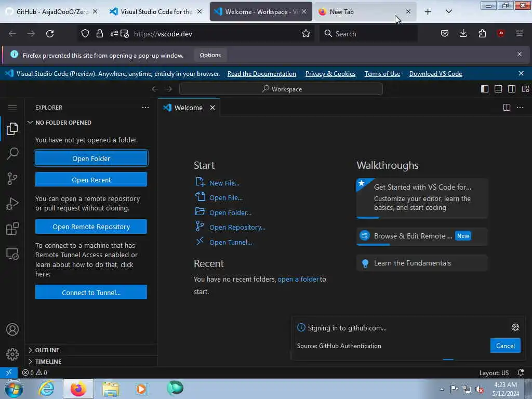The image size is (532, 399).
Task: Toggle the bottom panel layout icon
Action: [498, 89]
